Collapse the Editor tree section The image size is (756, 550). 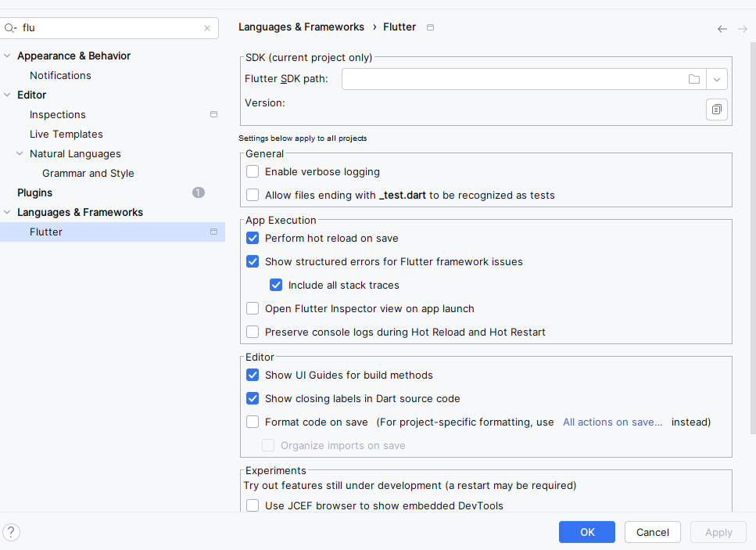click(x=7, y=95)
